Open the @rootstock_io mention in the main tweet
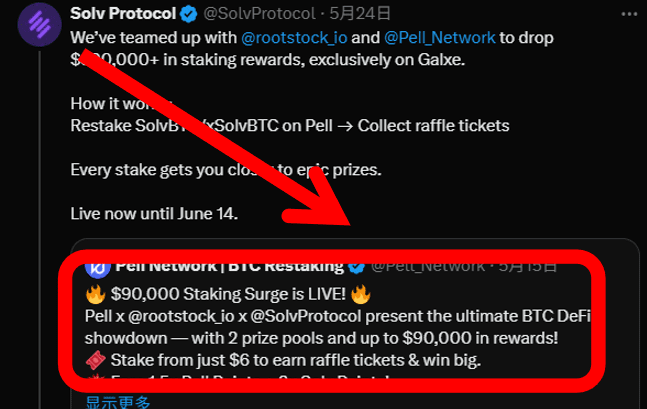Viewport: 647px width, 409px height. (x=294, y=38)
